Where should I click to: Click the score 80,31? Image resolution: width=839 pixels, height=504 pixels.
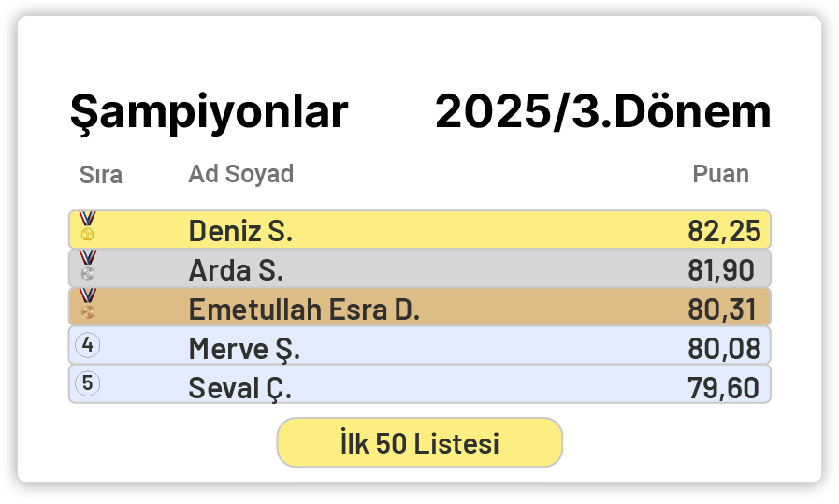coord(723,310)
